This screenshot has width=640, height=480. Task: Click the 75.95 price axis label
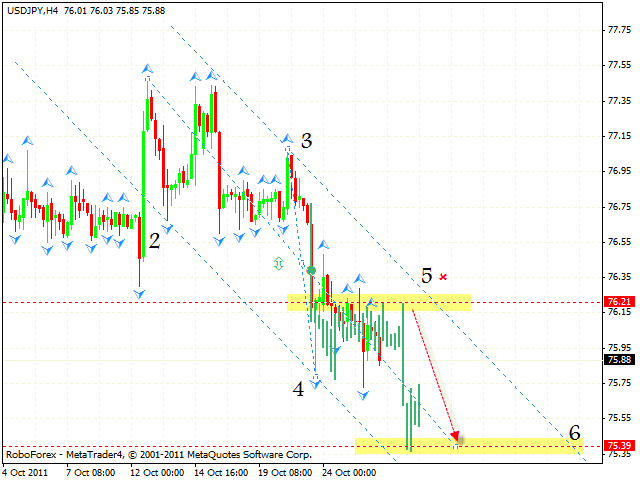coord(619,347)
